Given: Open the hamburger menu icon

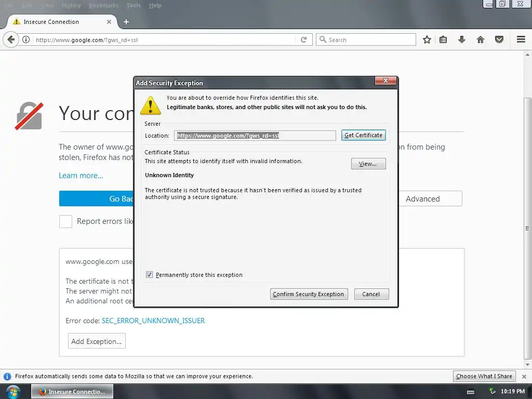Looking at the screenshot, I should coord(521,39).
